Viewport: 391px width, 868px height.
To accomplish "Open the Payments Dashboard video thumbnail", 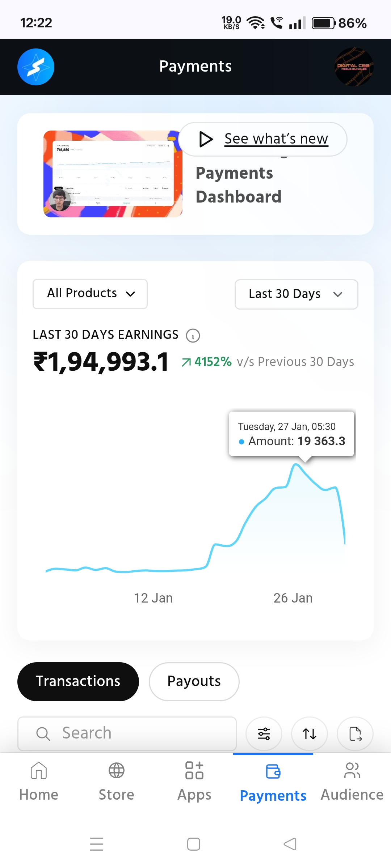I will (x=113, y=174).
